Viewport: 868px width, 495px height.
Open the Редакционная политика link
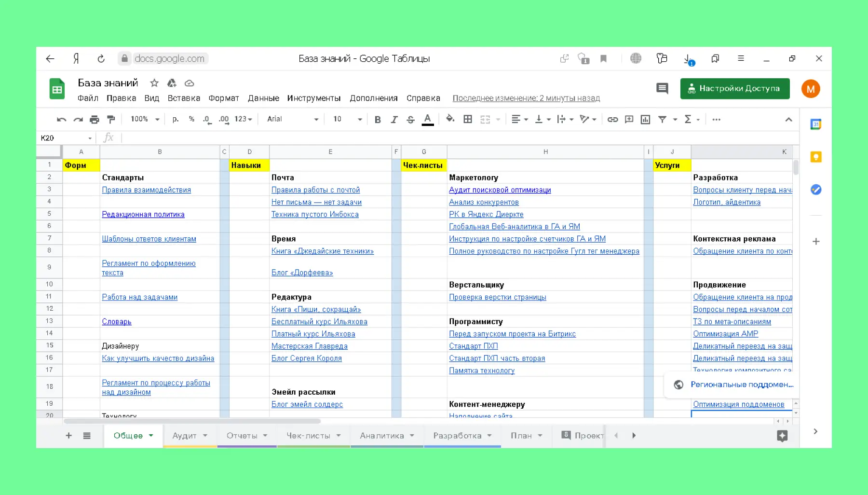[x=143, y=214]
